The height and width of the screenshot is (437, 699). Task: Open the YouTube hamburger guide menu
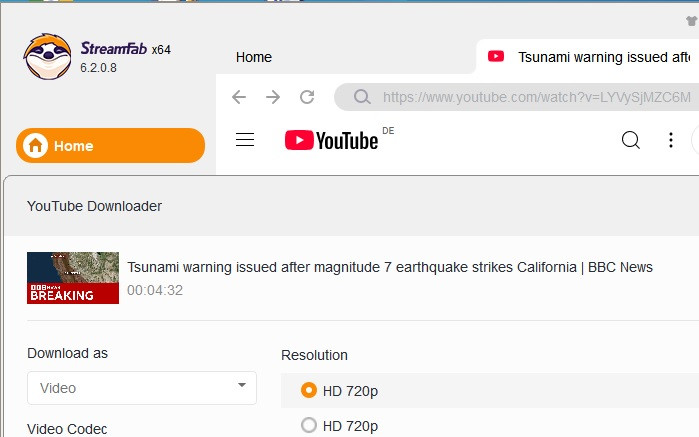click(245, 140)
